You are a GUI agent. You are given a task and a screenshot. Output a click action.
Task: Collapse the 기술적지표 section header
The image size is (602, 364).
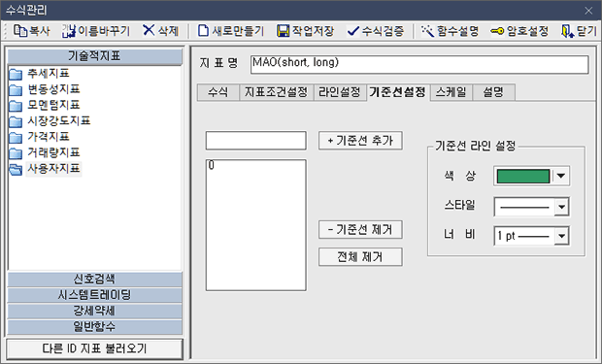[x=94, y=56]
